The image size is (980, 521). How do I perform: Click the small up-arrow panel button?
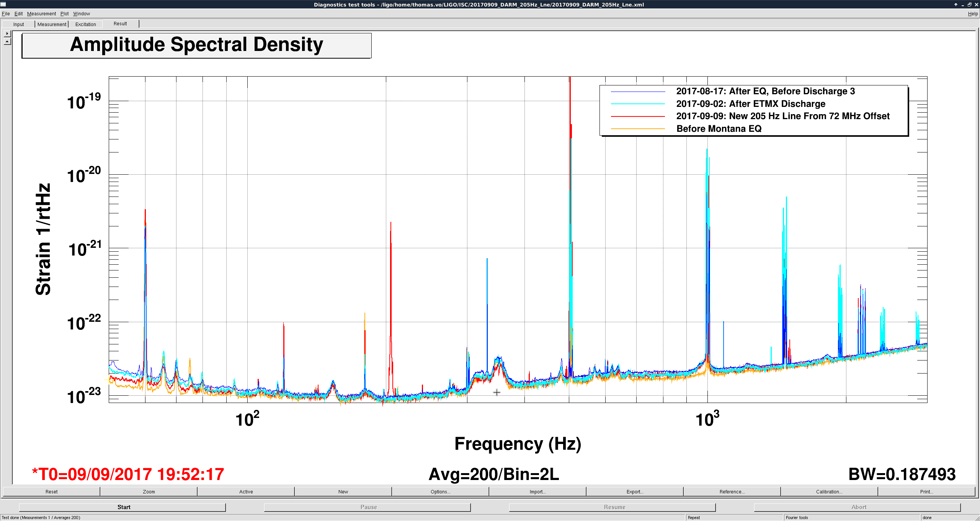coord(7,41)
